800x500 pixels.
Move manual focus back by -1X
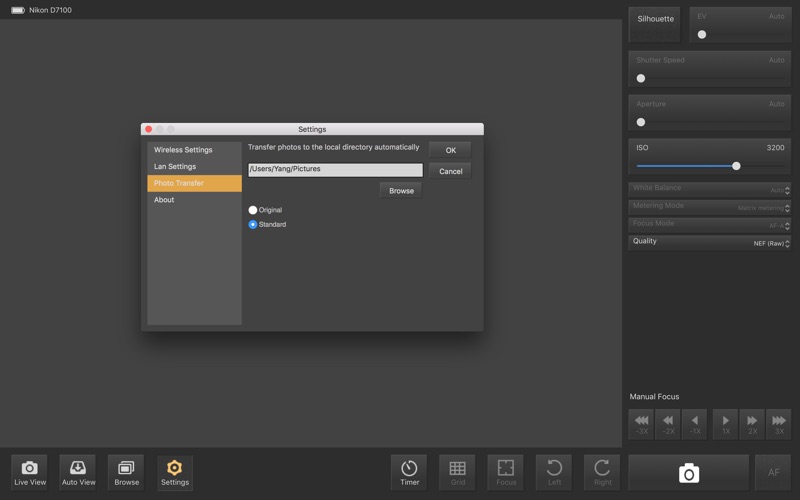pos(694,424)
